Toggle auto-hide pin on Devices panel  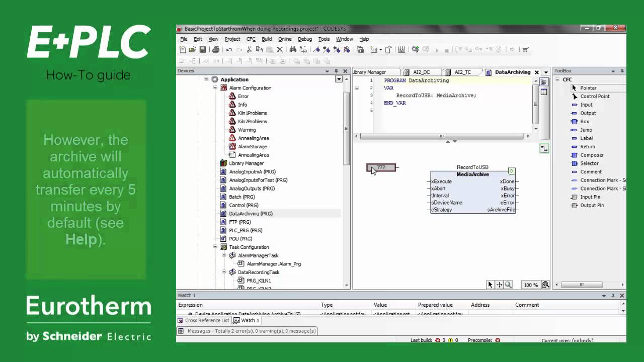(x=336, y=71)
